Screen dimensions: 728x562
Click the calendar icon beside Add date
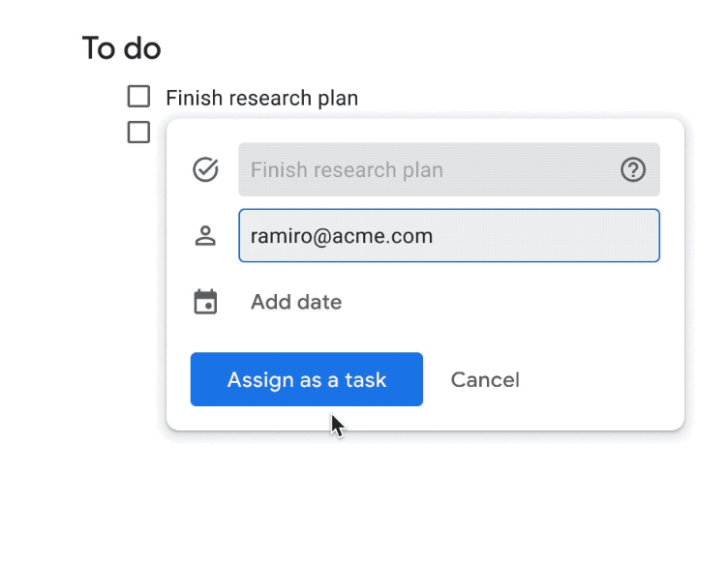(x=205, y=302)
